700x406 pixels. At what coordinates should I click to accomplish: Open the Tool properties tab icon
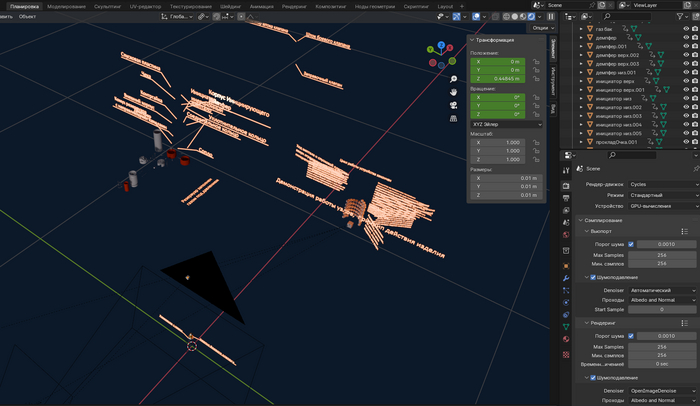pyautogui.click(x=567, y=168)
